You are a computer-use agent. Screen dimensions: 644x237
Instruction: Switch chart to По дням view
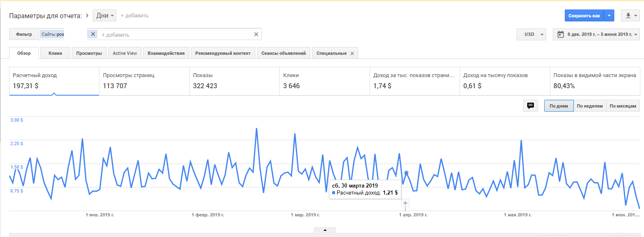click(559, 106)
